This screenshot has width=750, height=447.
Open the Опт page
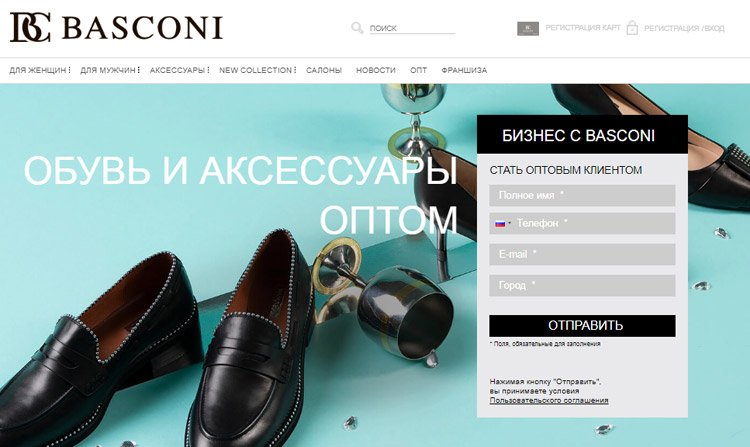pos(418,70)
